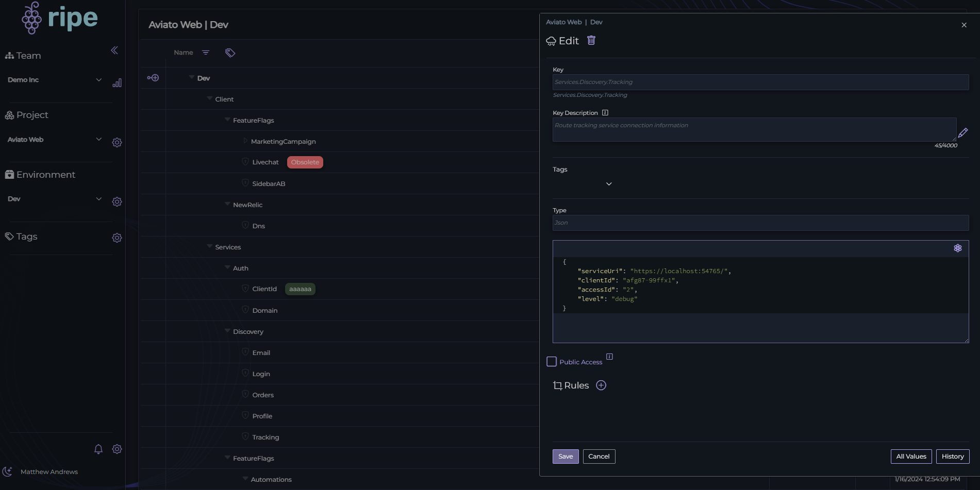Click shield icon beside Tracking

(245, 436)
